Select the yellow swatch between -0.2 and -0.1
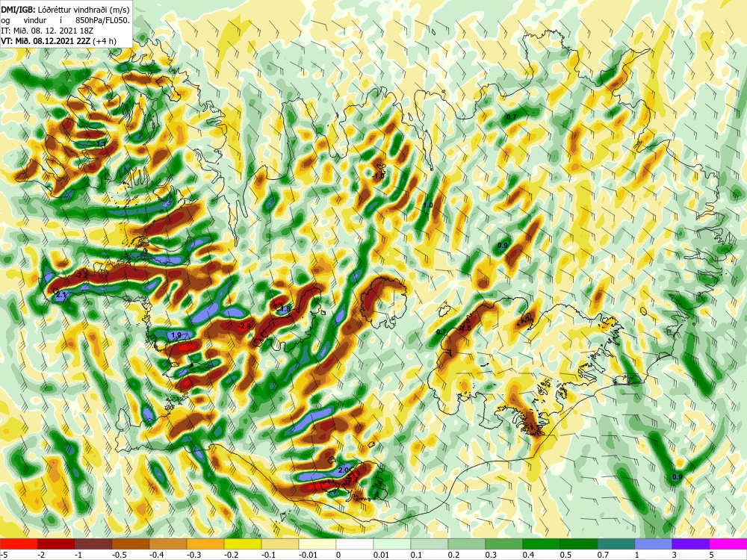The height and width of the screenshot is (560, 747). (x=243, y=544)
